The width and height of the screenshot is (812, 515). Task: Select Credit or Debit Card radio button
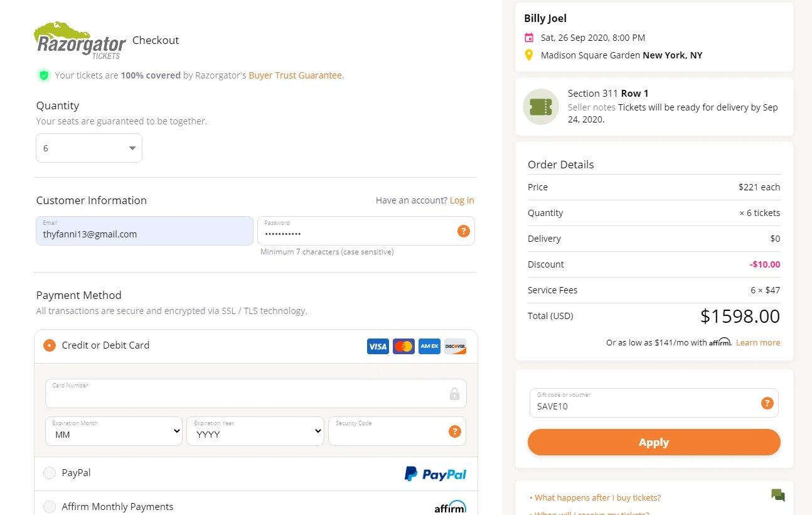tap(50, 345)
